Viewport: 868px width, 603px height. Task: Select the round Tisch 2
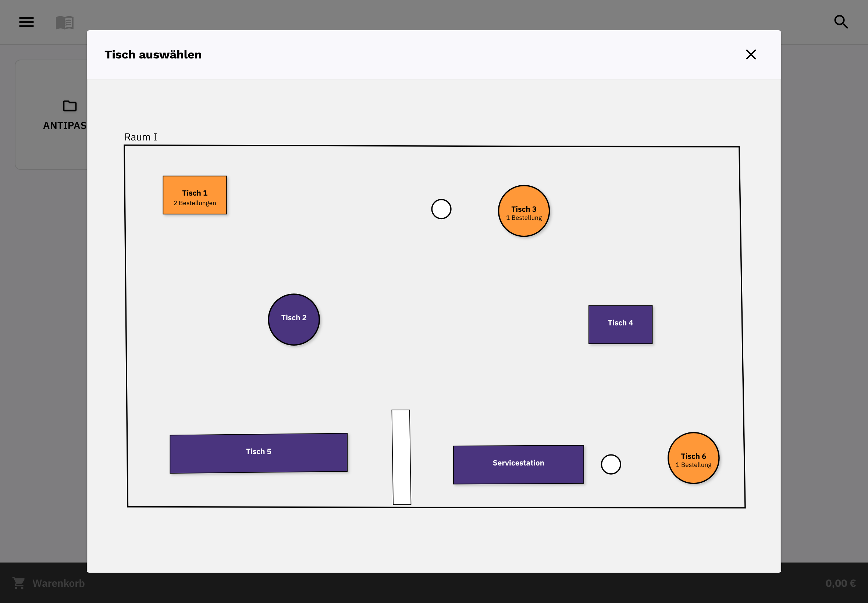pyautogui.click(x=294, y=319)
